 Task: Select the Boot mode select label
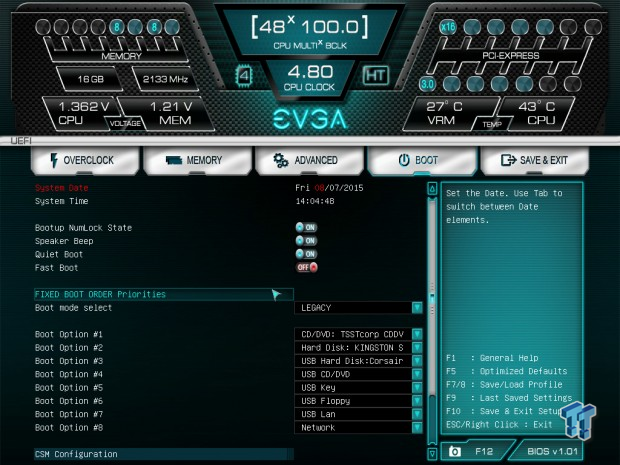pyautogui.click(x=74, y=308)
